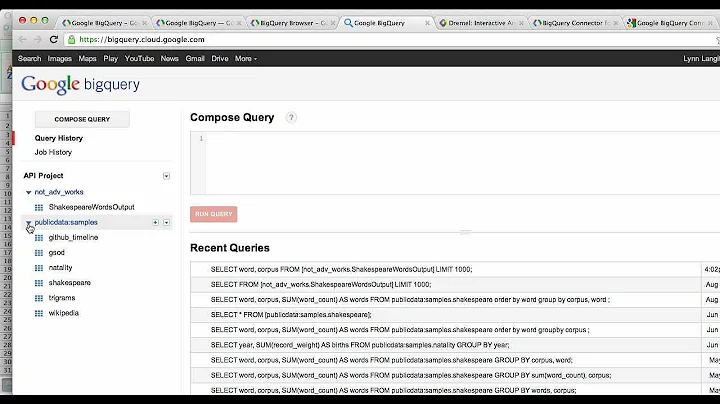Close the Dremel: Interactive tab
The image size is (720, 404).
pos(521,22)
